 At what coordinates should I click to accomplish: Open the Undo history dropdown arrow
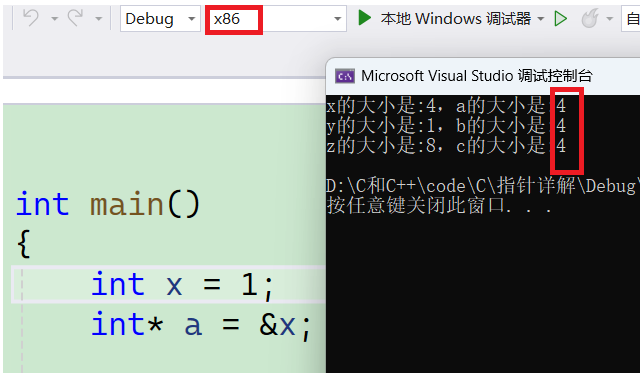[54, 19]
